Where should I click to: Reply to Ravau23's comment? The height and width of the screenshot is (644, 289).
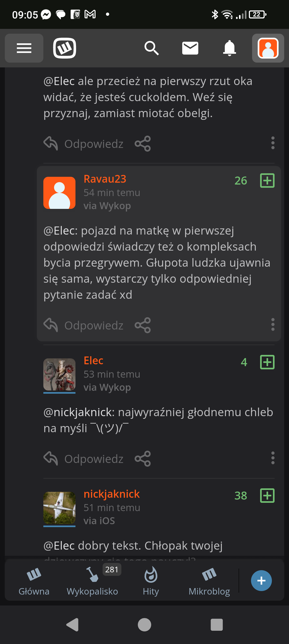[84, 325]
